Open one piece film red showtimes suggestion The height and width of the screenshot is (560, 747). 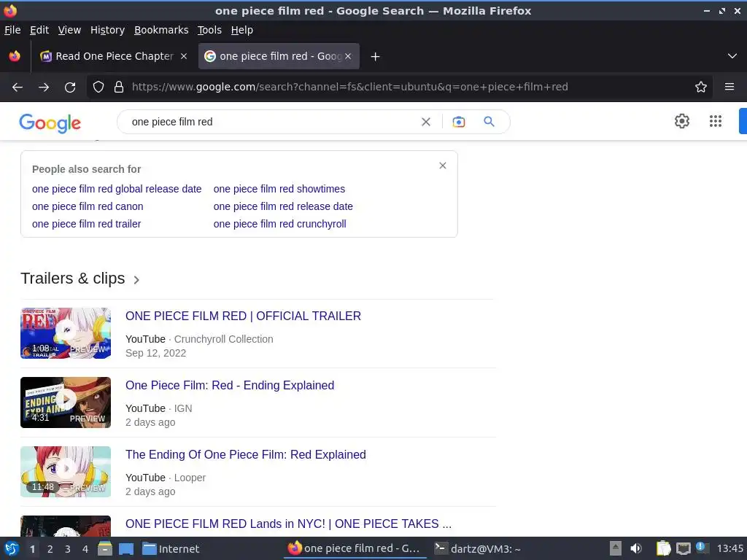[279, 189]
